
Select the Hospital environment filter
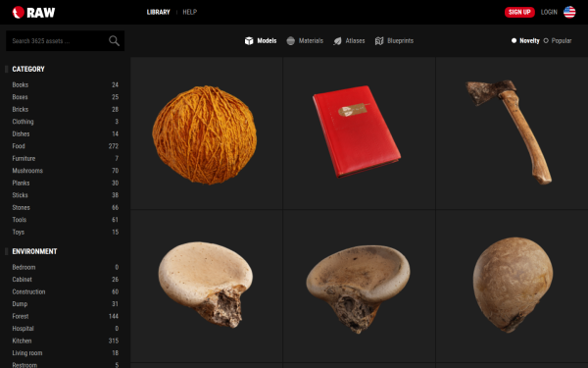click(x=66, y=329)
